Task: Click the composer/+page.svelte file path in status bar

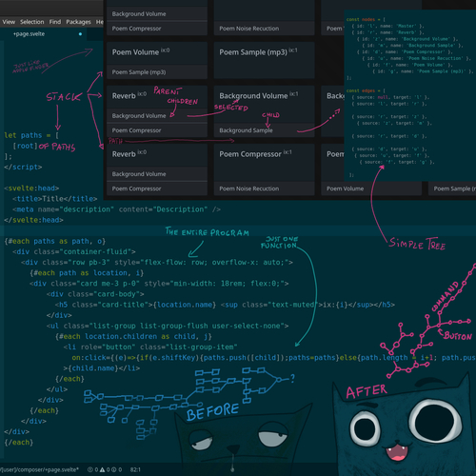Action: [39, 469]
